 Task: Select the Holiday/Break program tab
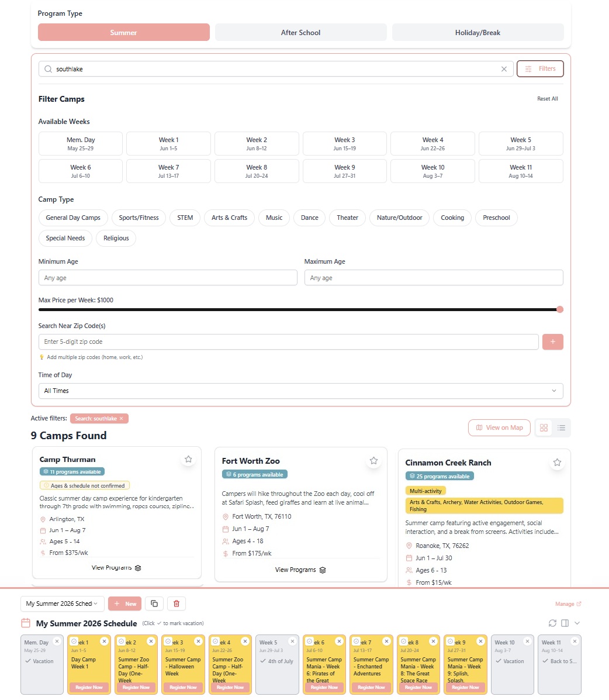478,33
